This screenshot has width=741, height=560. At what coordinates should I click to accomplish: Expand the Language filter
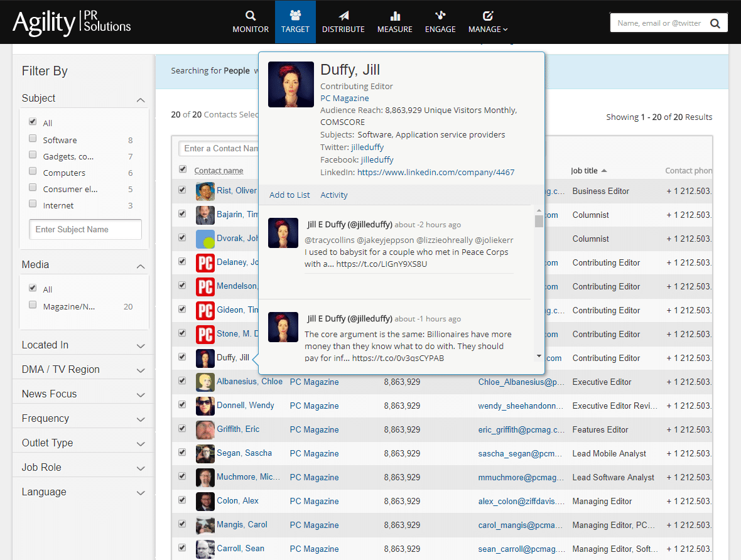pos(141,493)
